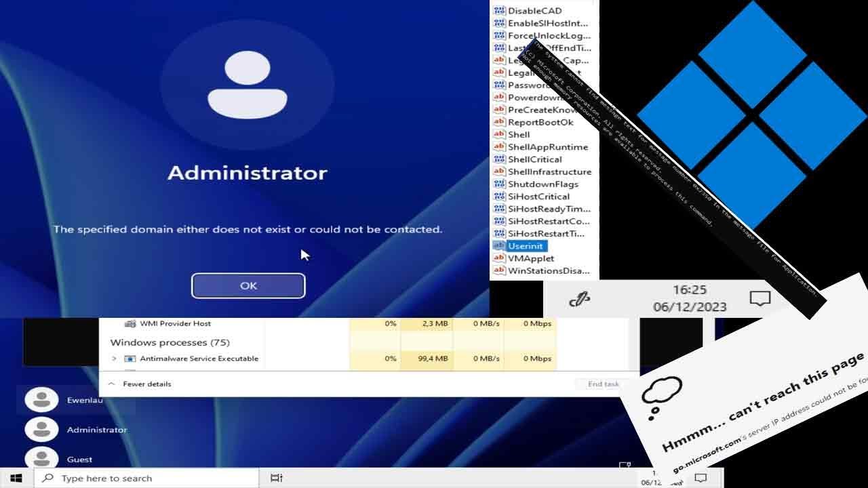The height and width of the screenshot is (488, 868).
Task: Open Task View from the taskbar
Action: (x=276, y=478)
